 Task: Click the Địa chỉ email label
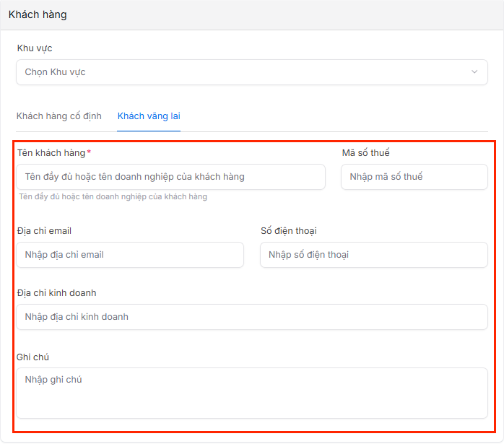44,231
